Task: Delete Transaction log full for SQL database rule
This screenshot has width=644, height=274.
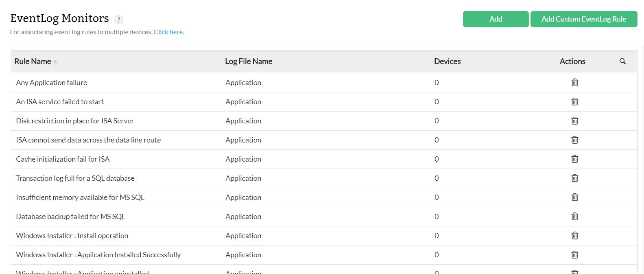Action: pos(574,178)
